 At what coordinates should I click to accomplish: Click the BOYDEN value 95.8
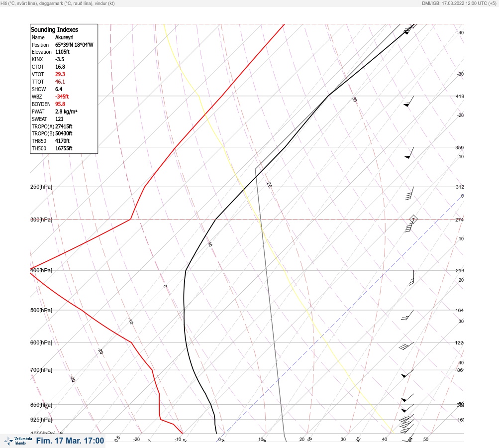60,104
